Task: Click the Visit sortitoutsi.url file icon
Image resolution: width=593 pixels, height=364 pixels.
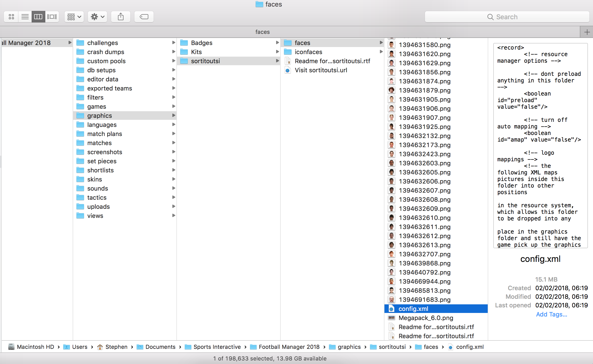Action: click(288, 70)
